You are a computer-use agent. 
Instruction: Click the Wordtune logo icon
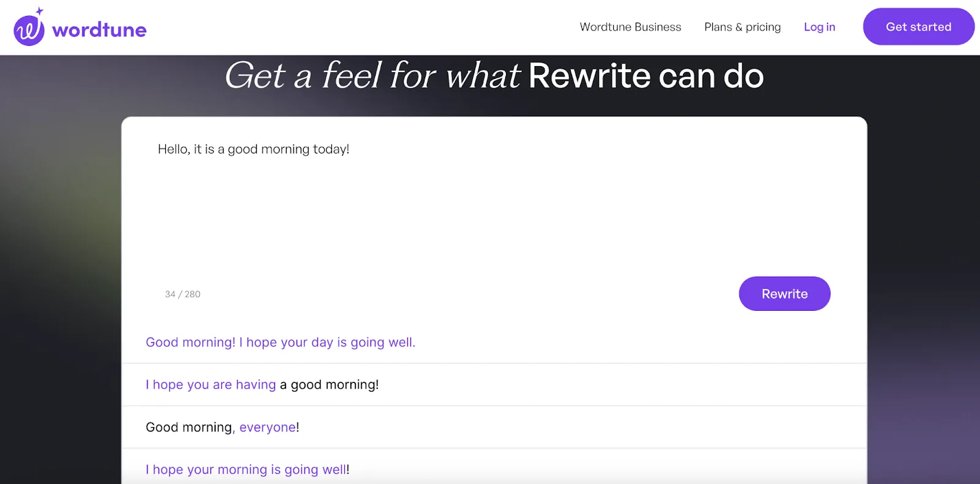point(29,27)
